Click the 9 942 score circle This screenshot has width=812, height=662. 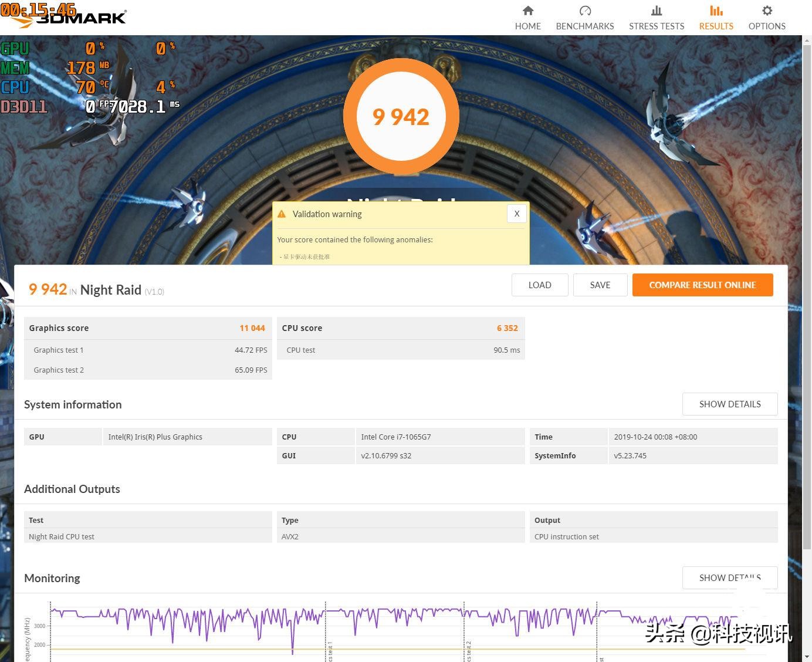[x=401, y=116]
